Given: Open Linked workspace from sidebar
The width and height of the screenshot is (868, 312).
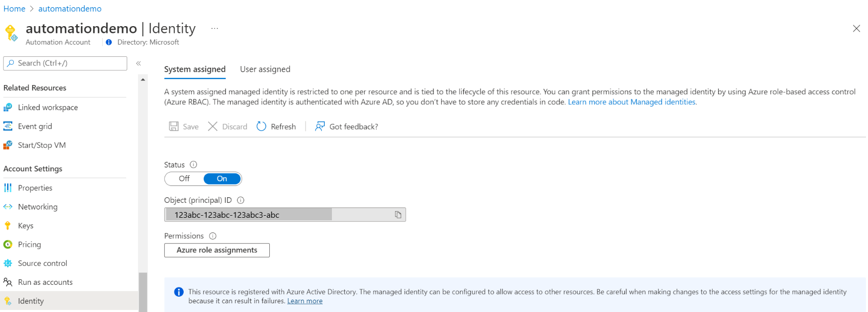Looking at the screenshot, I should 48,108.
